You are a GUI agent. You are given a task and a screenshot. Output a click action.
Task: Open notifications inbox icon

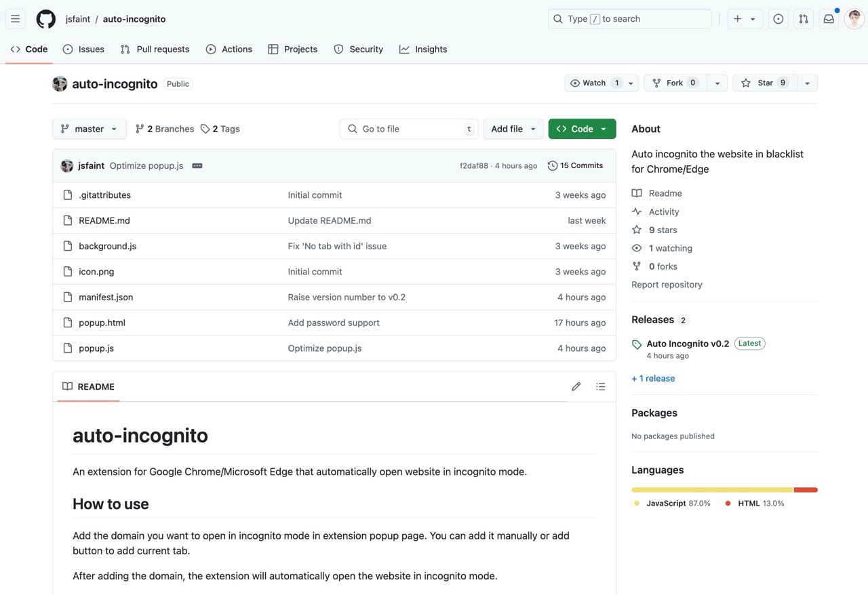tap(829, 19)
